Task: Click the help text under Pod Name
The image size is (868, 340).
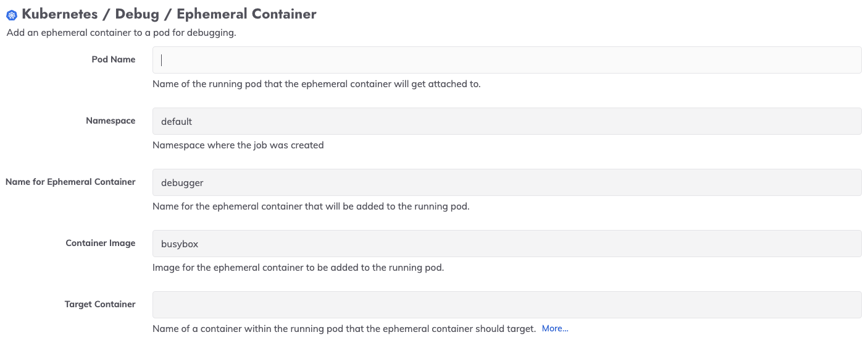Action: [317, 84]
